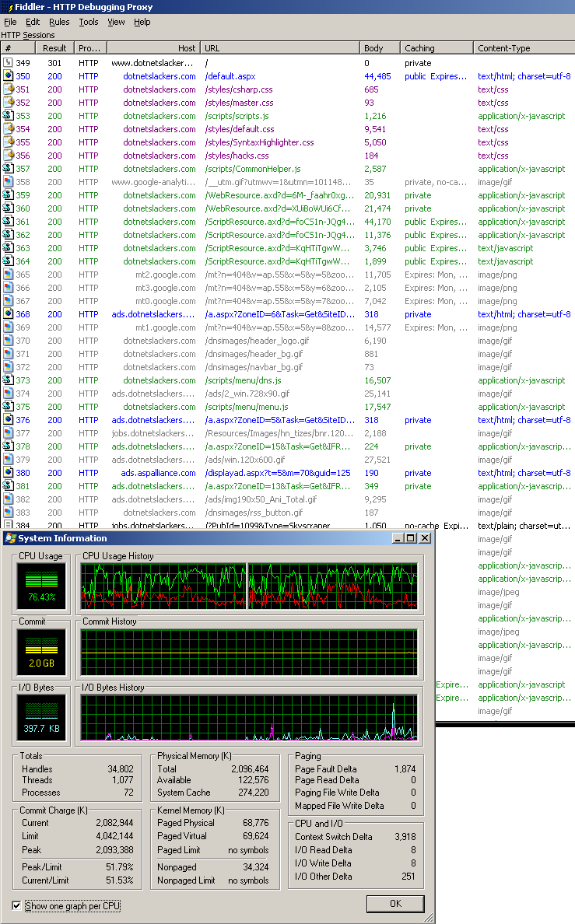Select the script icon for session 373
The width and height of the screenshot is (575, 924).
tap(8, 380)
